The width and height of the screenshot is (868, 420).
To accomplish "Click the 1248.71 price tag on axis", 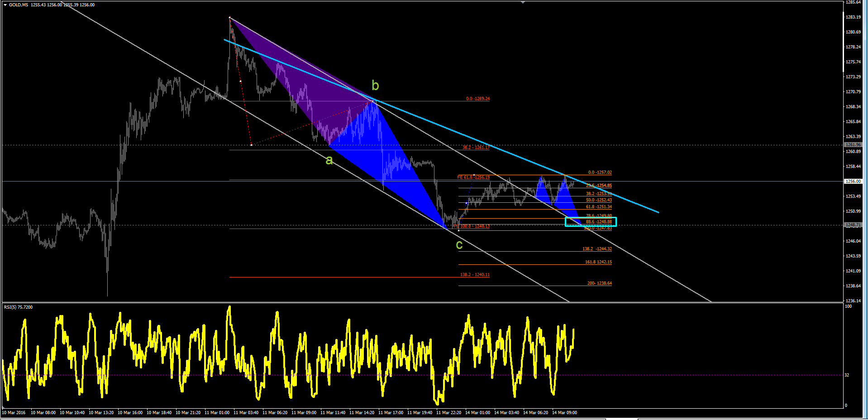I will pos(854,225).
